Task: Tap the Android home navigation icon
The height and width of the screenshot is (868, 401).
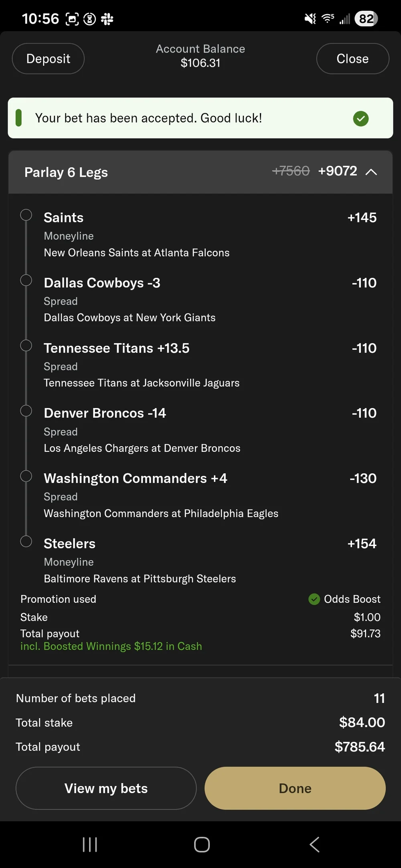Action: pos(202,844)
